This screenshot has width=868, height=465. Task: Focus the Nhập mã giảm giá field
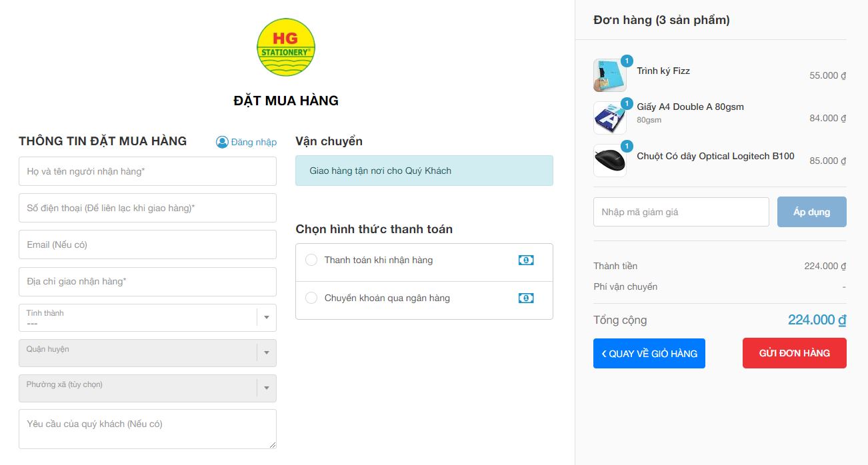pos(681,212)
